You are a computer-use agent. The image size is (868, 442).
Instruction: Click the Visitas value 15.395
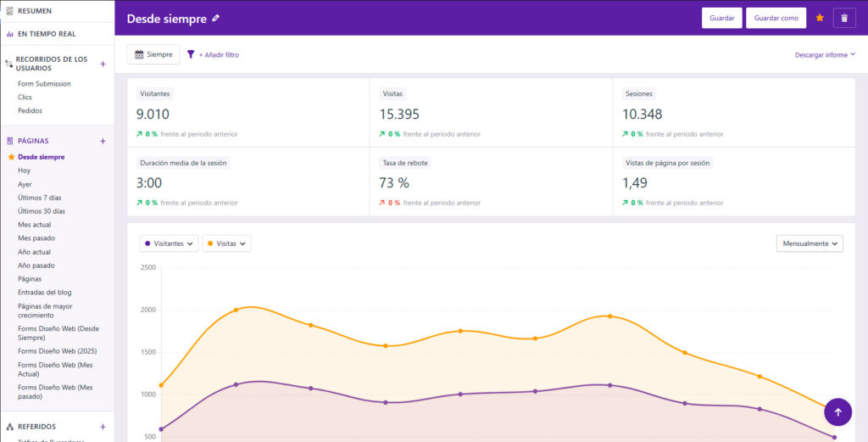399,115
